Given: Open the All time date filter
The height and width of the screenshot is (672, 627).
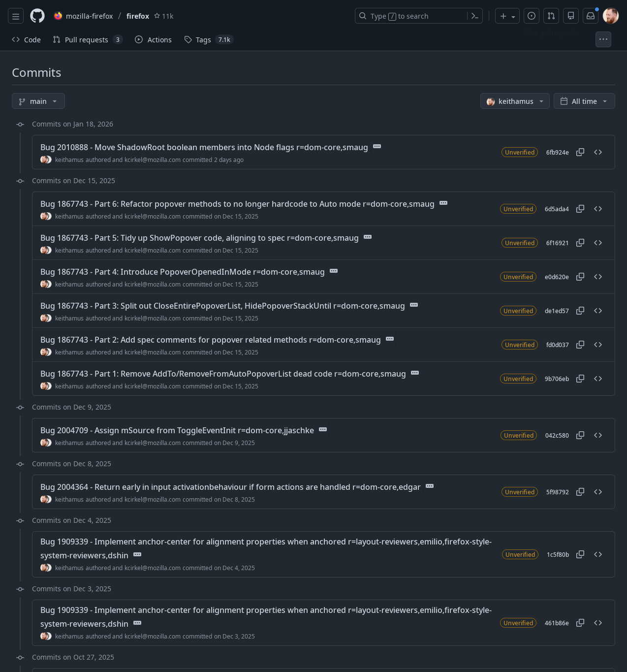Looking at the screenshot, I should [x=584, y=101].
